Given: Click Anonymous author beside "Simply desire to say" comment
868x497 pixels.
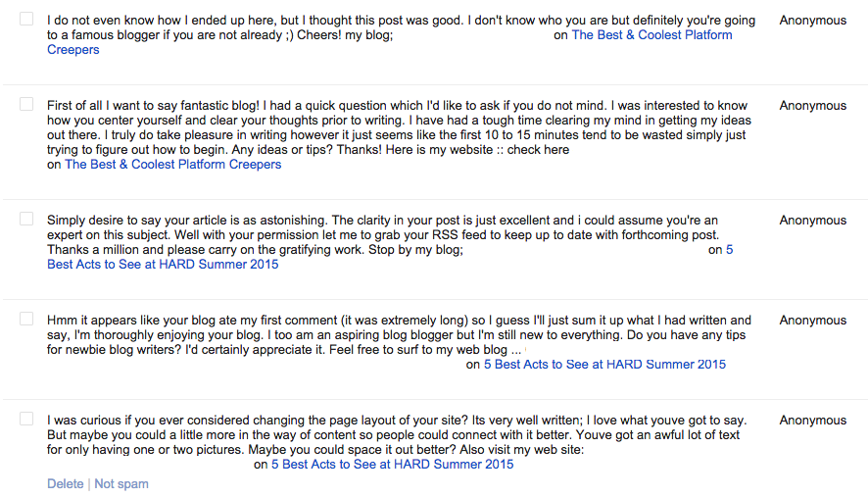Looking at the screenshot, I should (x=812, y=221).
